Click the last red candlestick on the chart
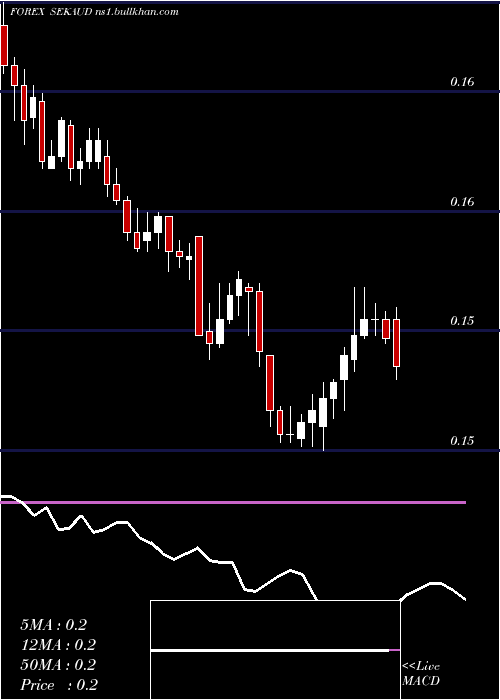 (396, 343)
